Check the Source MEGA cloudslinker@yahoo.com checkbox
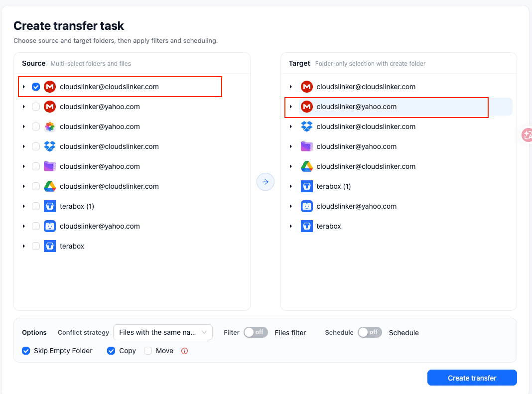The width and height of the screenshot is (532, 394). (x=36, y=107)
